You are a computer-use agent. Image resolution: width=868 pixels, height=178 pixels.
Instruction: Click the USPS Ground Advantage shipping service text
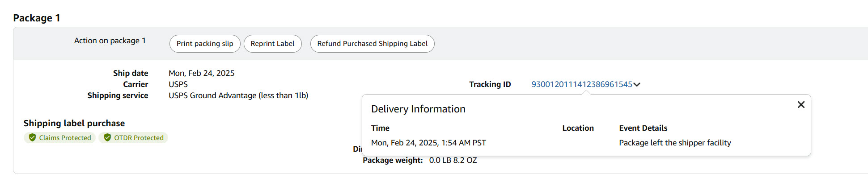tap(238, 95)
